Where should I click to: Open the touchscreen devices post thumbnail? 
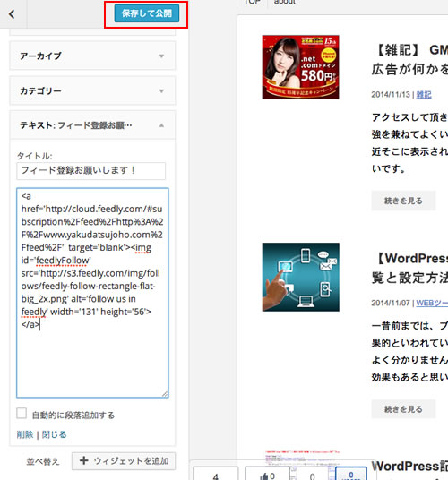point(300,277)
